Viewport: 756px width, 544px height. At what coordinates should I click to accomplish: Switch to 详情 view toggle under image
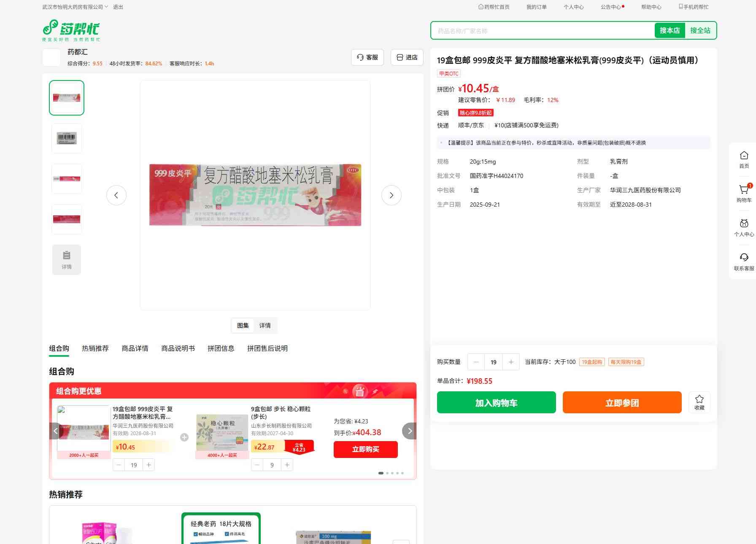[x=265, y=326]
